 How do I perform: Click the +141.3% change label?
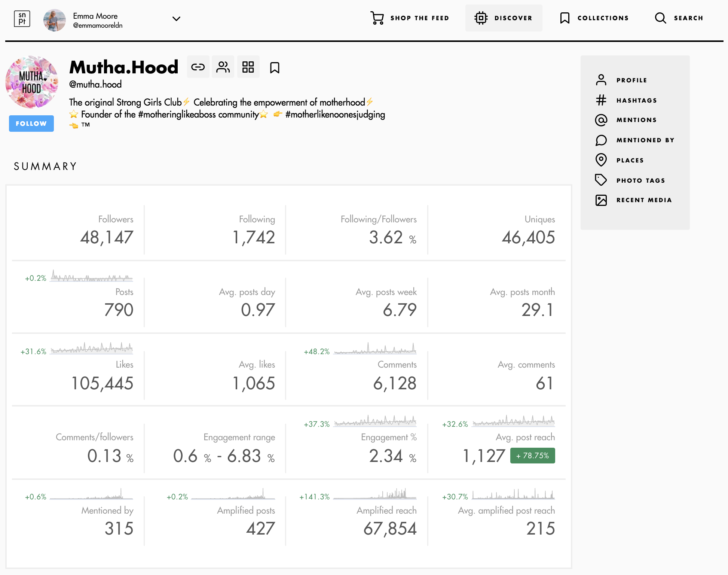pos(314,497)
